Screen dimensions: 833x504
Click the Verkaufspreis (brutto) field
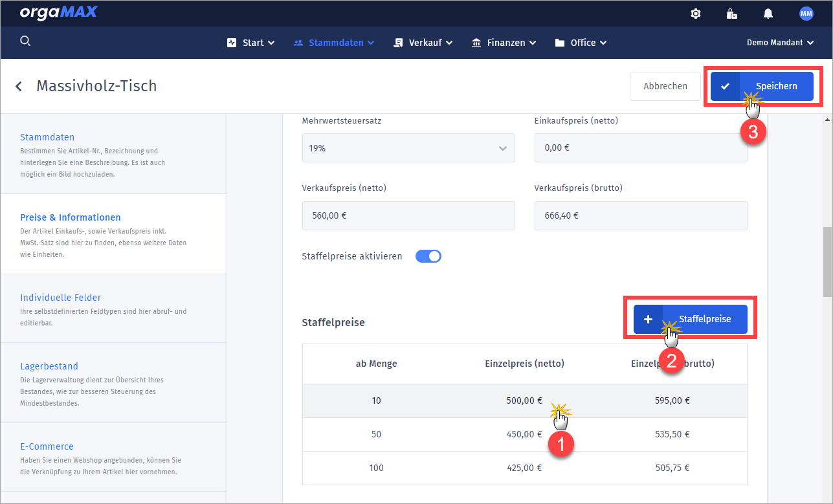tap(641, 215)
